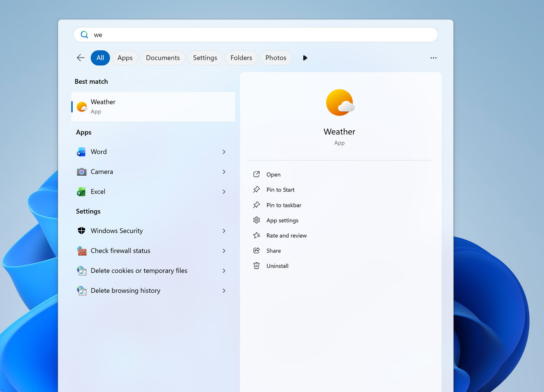Expand the Camera result chevron

(x=224, y=172)
